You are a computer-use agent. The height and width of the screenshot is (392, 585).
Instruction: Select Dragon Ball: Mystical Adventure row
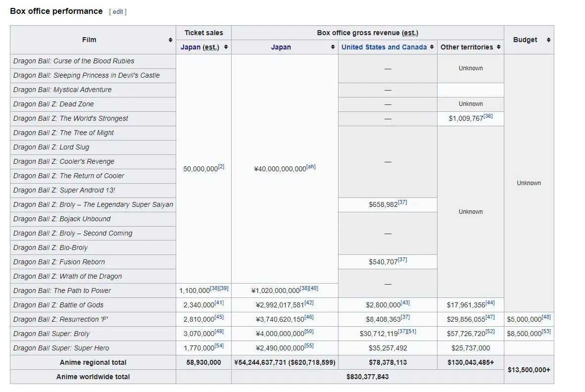click(93, 90)
